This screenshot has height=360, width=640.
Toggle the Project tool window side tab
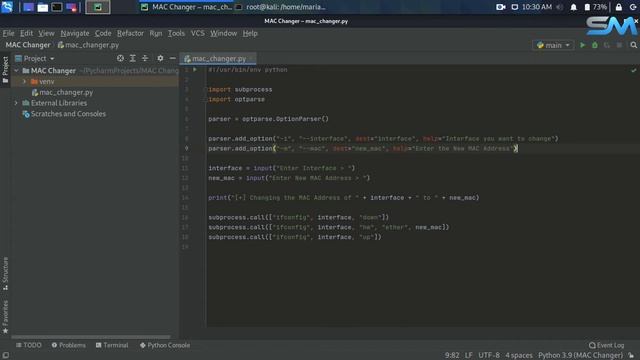point(5,70)
